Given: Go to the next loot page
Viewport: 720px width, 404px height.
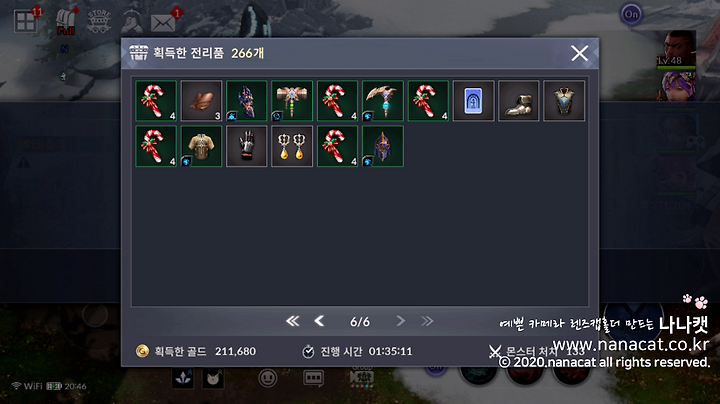Looking at the screenshot, I should (400, 321).
